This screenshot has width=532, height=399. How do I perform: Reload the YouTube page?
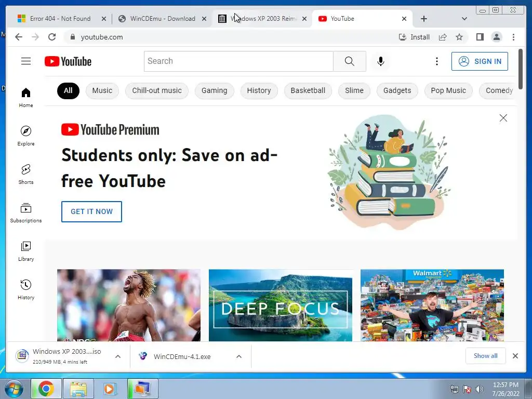[x=52, y=37]
